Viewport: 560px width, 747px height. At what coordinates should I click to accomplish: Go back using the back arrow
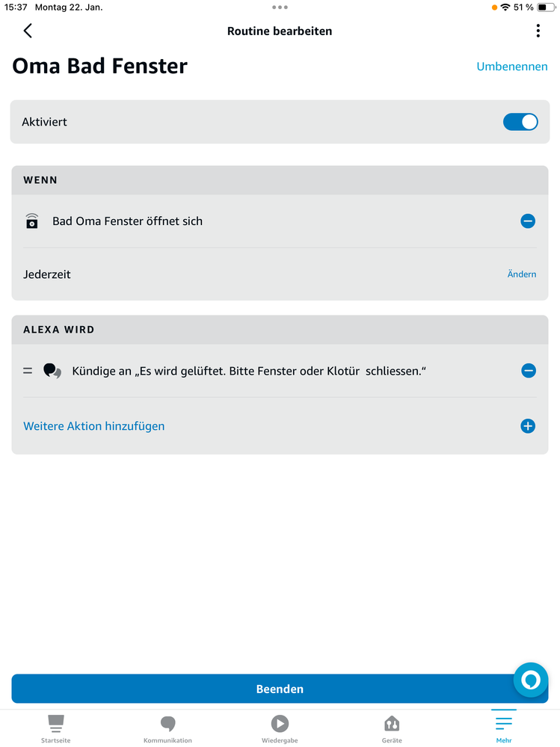click(x=28, y=31)
